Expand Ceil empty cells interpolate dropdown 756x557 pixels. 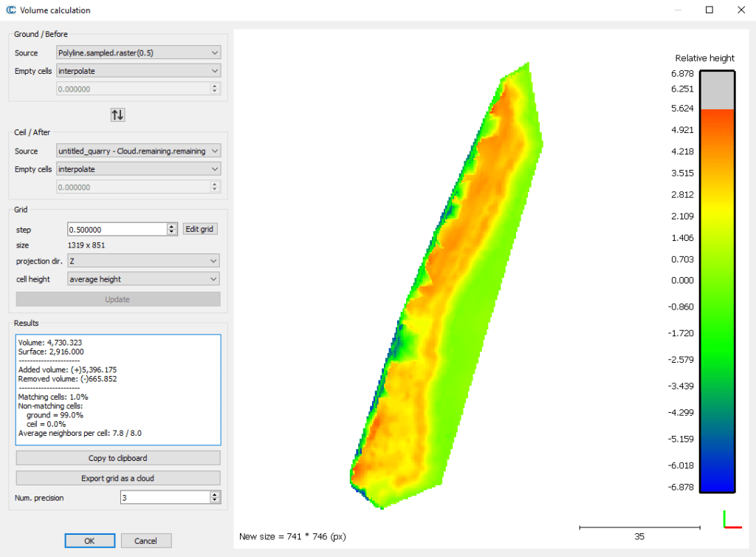(x=139, y=169)
